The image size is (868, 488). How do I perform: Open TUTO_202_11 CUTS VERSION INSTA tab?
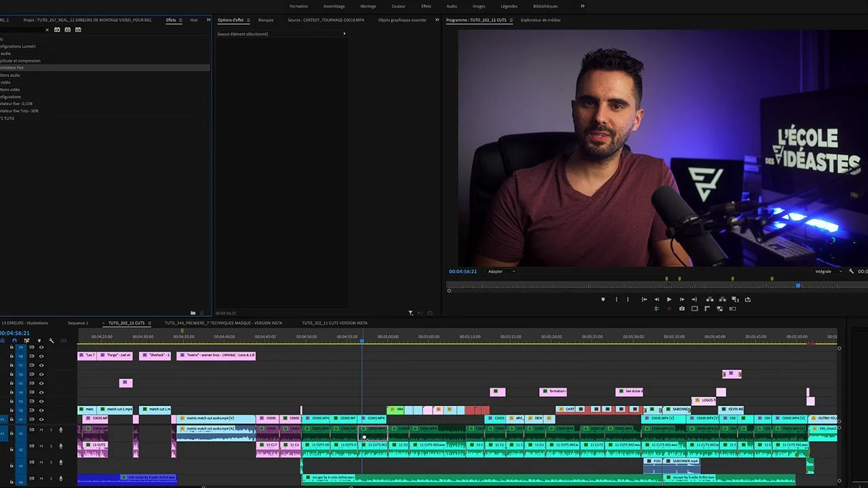click(335, 323)
